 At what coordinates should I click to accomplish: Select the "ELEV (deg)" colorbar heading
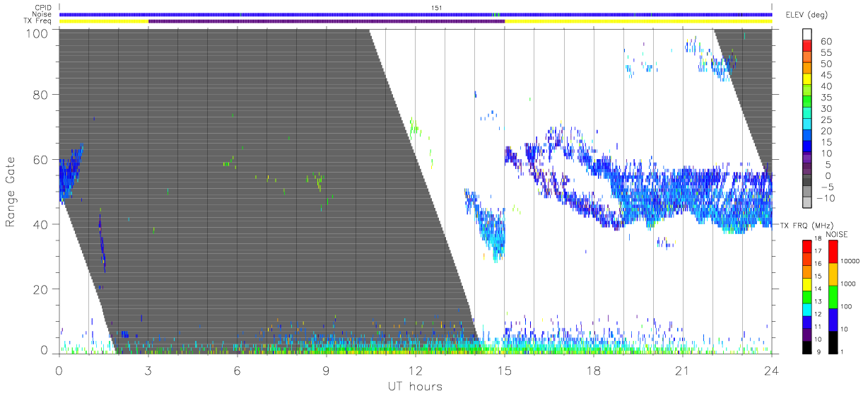coord(807,15)
